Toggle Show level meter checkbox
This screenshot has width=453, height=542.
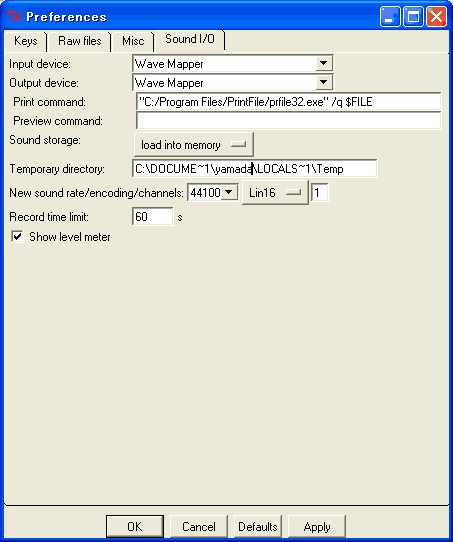17,237
